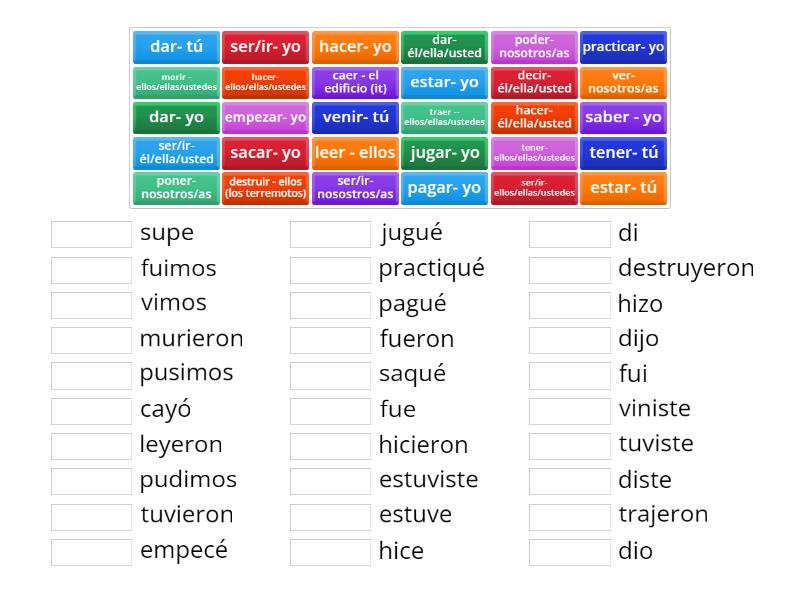The height and width of the screenshot is (600, 800).
Task: Click the answer box beside 'supe'
Action: (x=91, y=234)
